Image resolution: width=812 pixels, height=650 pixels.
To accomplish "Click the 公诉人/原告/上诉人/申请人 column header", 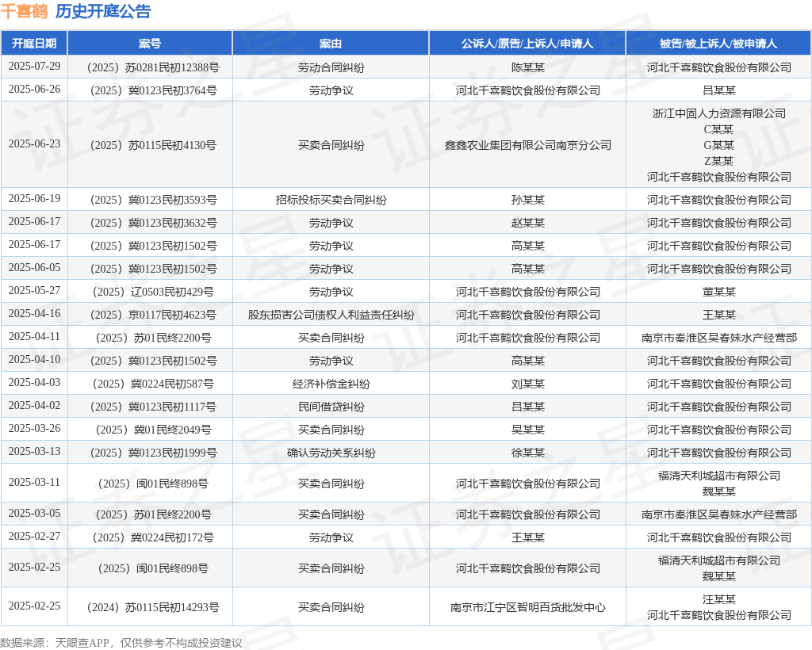I will 527,44.
